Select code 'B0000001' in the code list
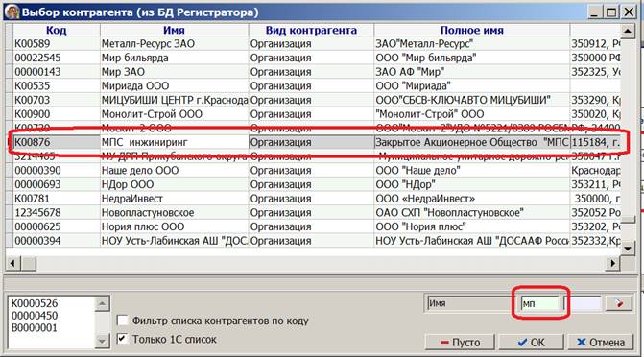Image resolution: width=644 pixels, height=357 pixels. (35, 328)
